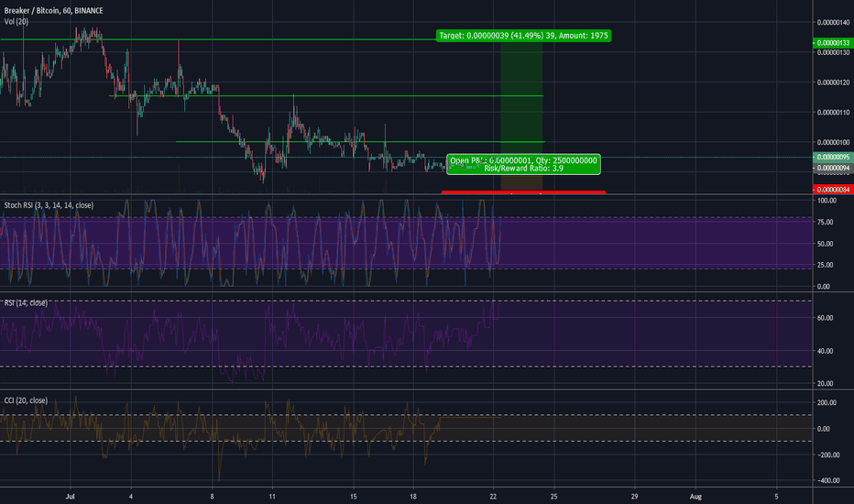
Task: Click 25.00 on the Stoch RSI scale
Action: (x=825, y=265)
